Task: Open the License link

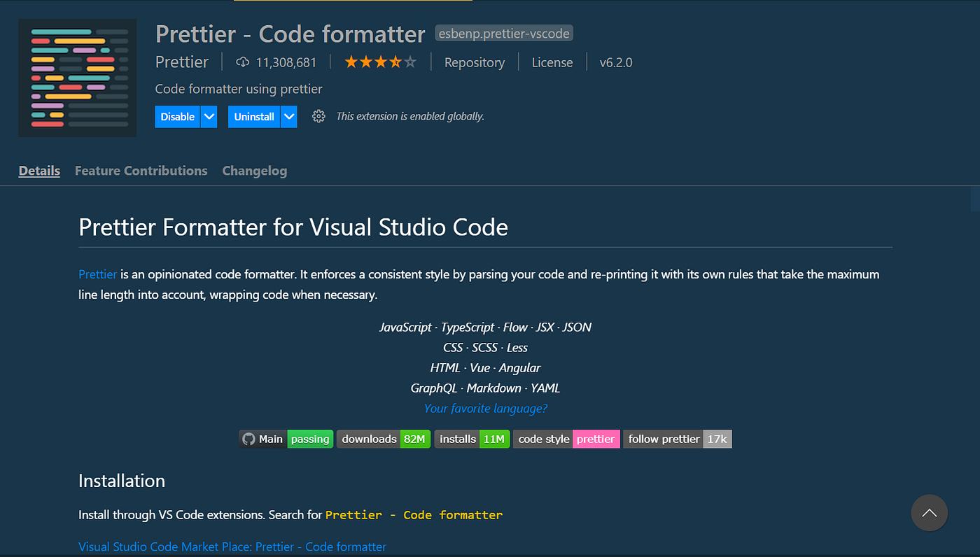Action: tap(552, 62)
